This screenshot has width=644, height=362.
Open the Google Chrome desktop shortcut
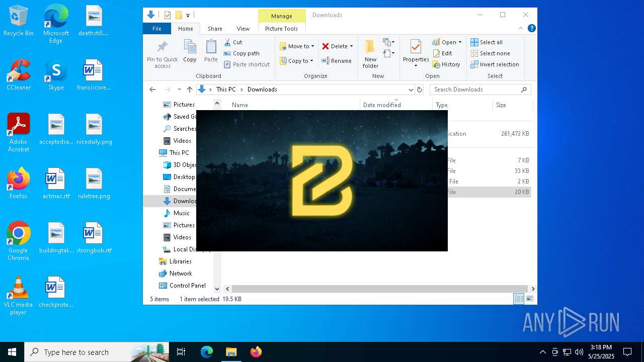[x=19, y=241]
